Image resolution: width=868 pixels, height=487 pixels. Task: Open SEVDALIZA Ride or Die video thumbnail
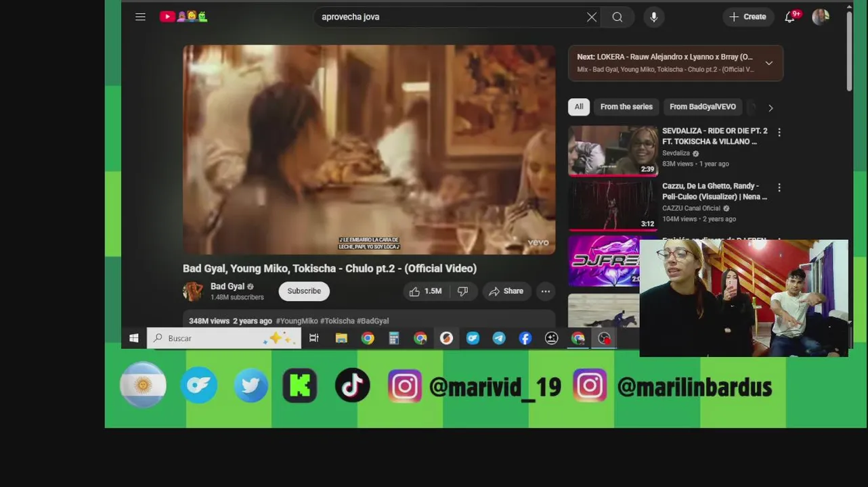[x=613, y=150]
